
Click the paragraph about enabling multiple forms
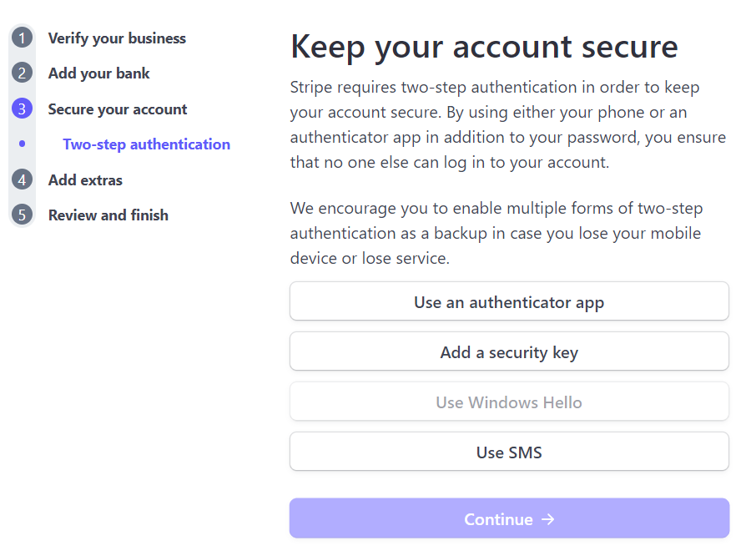pos(496,234)
